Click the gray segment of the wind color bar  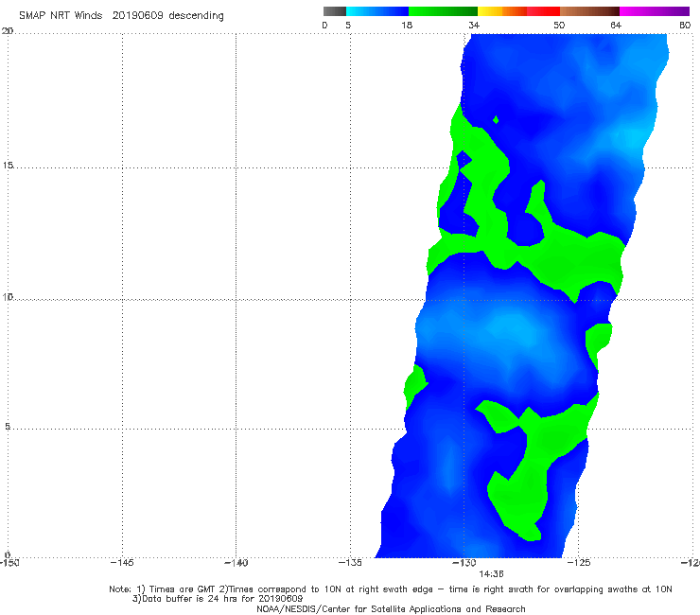[335, 11]
